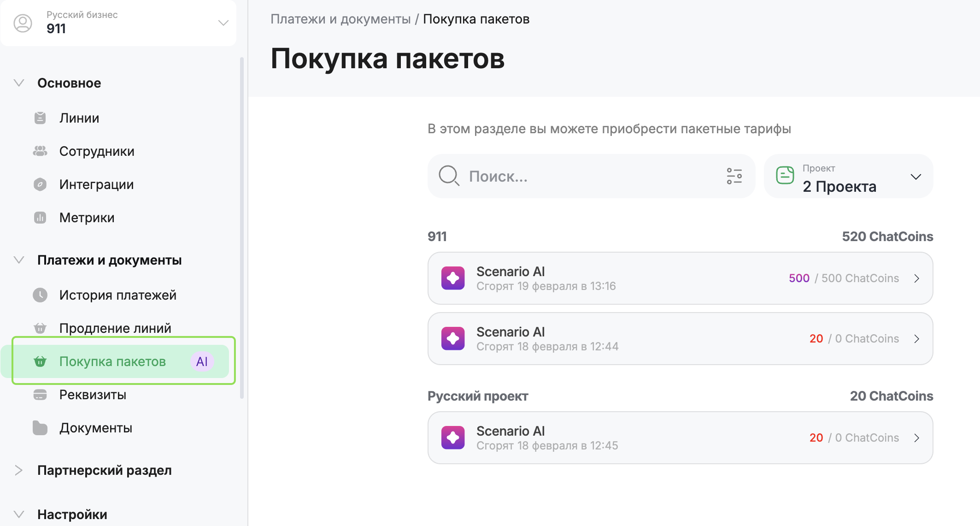Open search filter settings icon
Screen dimensions: 980x526
click(734, 176)
